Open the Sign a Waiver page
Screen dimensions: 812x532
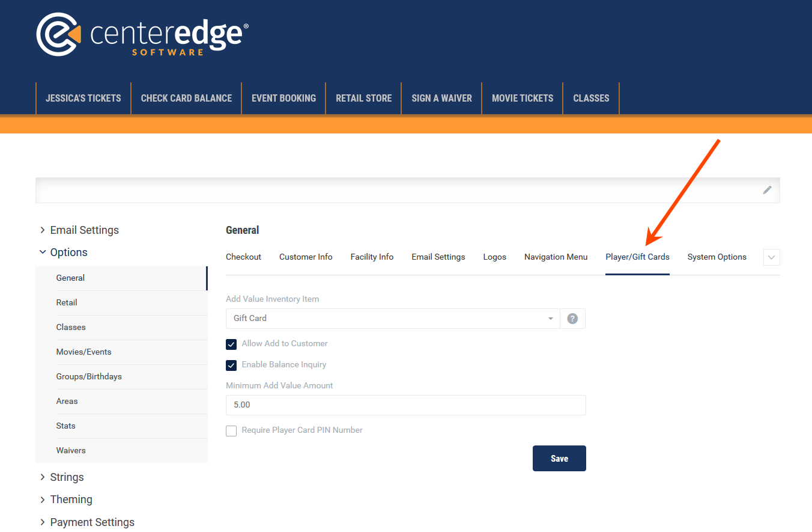(x=441, y=99)
